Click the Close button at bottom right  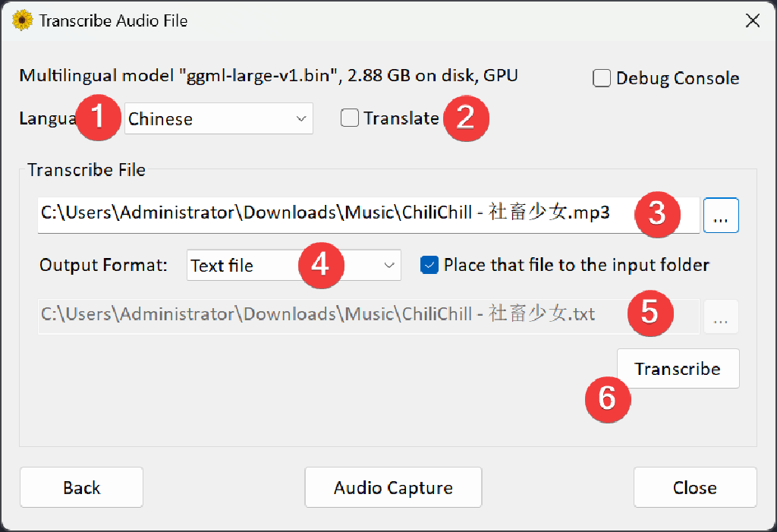(x=694, y=487)
